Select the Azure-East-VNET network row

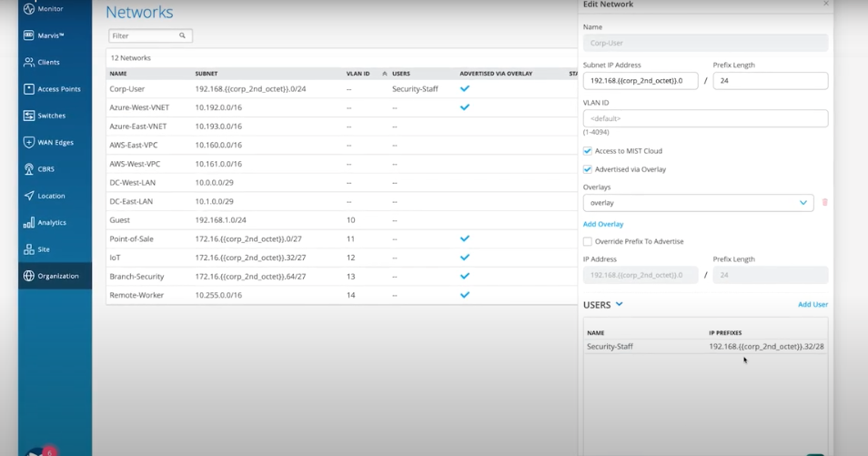point(341,127)
